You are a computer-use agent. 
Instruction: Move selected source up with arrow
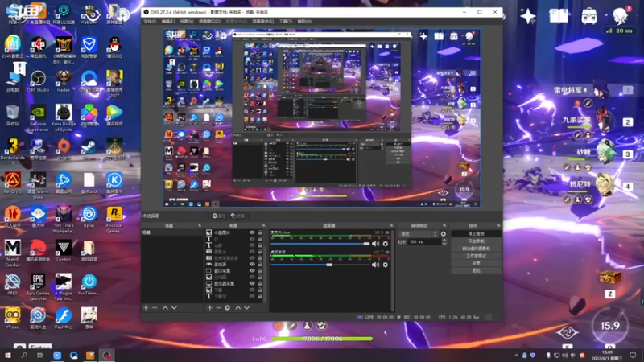237,308
